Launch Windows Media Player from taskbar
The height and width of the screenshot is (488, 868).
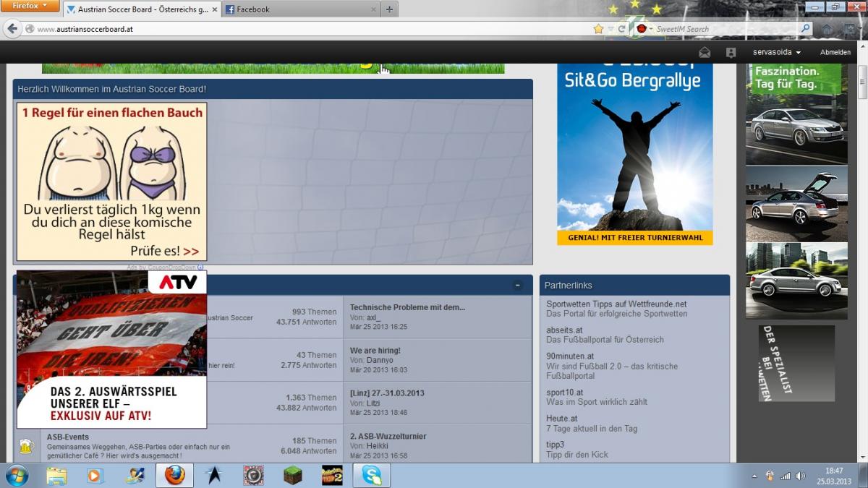click(x=95, y=476)
